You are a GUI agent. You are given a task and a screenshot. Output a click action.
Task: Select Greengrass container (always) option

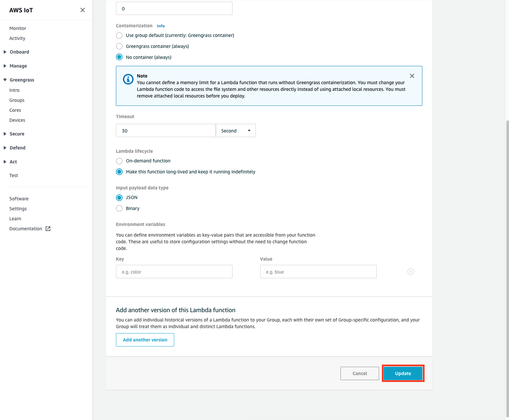119,46
